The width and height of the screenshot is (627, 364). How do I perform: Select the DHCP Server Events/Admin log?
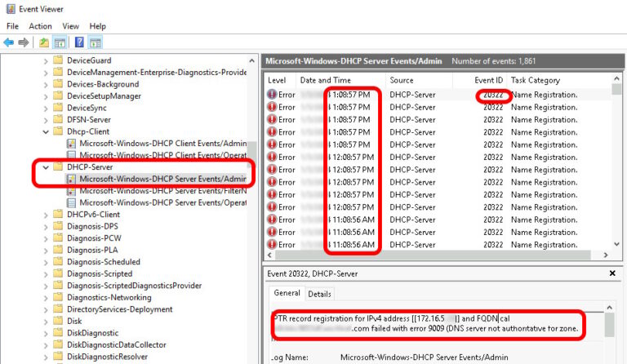point(162,179)
